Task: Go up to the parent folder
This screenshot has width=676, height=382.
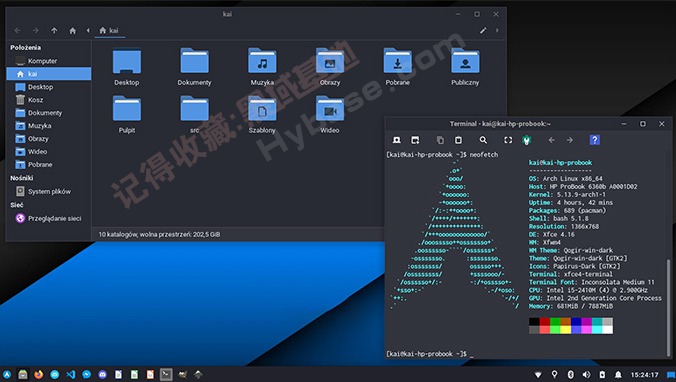Action: point(54,31)
